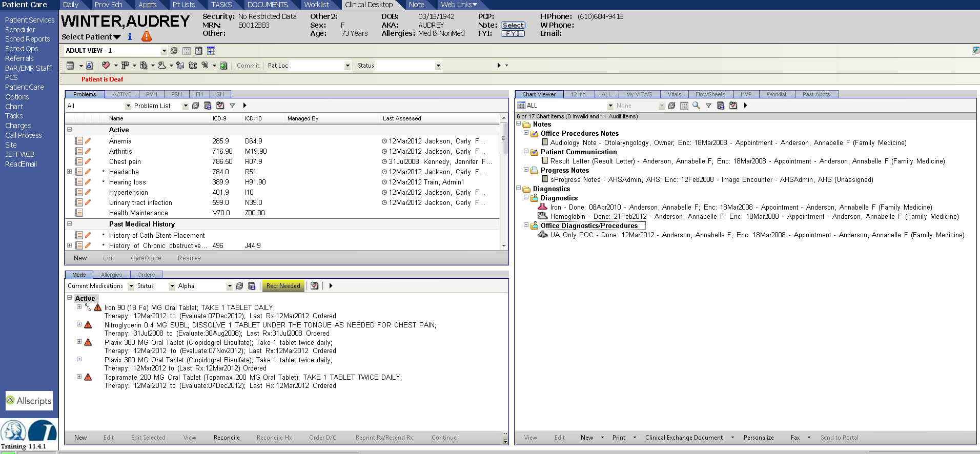This screenshot has height=454, width=980.
Task: Click New under the Problems list
Action: (80, 258)
